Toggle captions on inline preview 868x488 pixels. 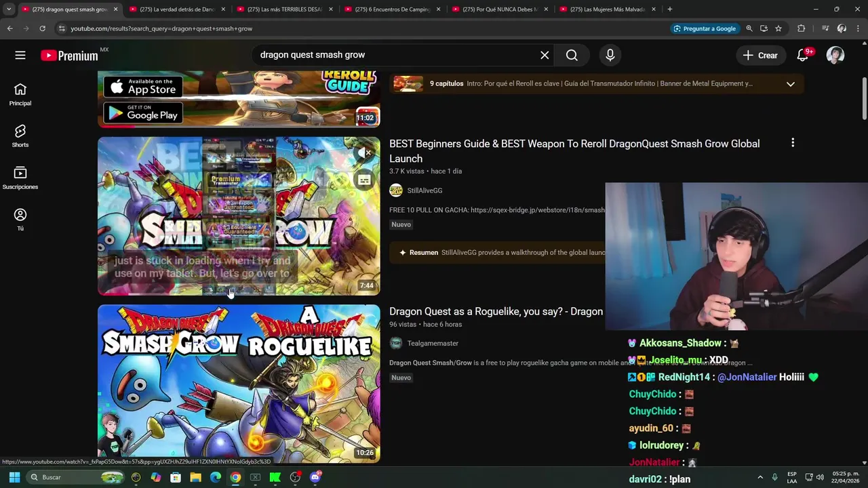click(365, 180)
